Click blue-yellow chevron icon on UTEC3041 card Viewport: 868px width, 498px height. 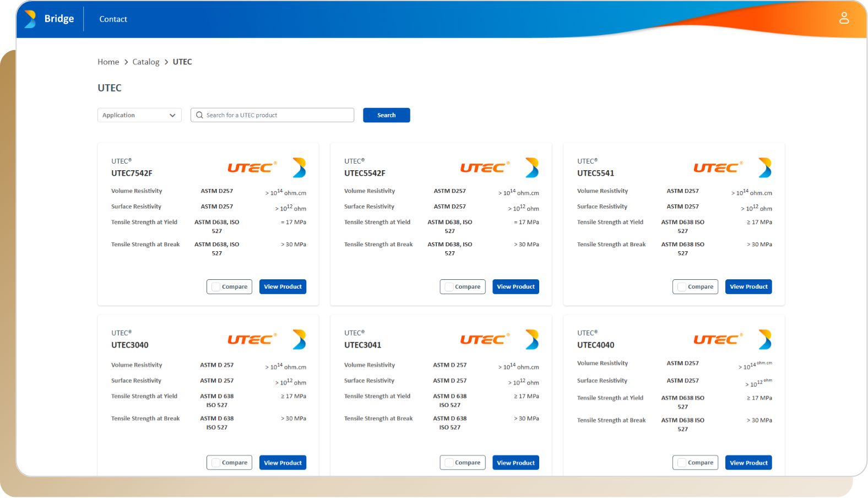point(532,339)
